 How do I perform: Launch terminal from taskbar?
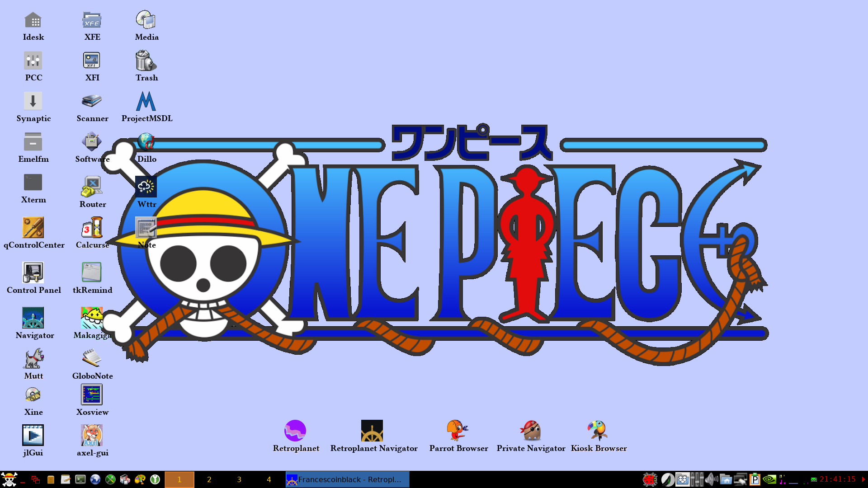pyautogui.click(x=80, y=479)
